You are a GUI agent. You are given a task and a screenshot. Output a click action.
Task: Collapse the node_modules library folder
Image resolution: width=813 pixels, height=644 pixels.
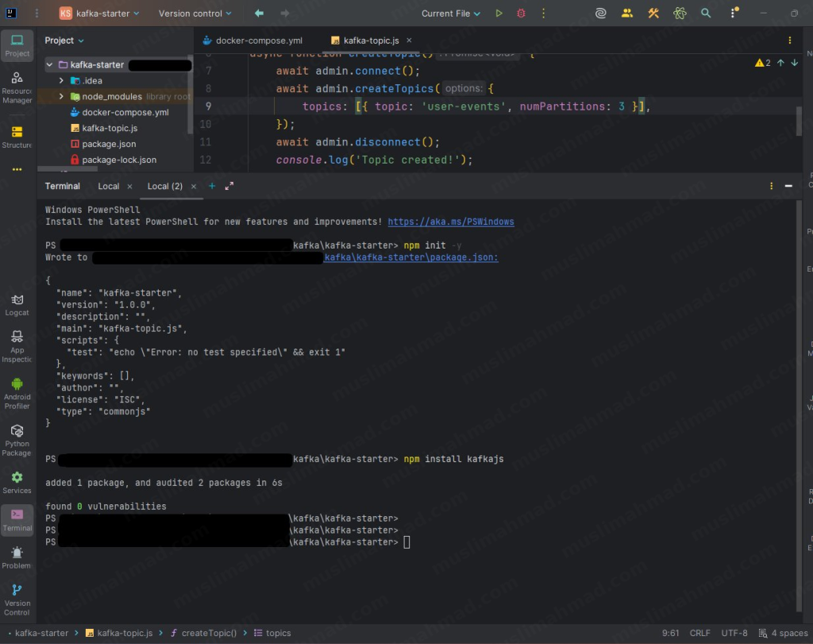click(60, 96)
